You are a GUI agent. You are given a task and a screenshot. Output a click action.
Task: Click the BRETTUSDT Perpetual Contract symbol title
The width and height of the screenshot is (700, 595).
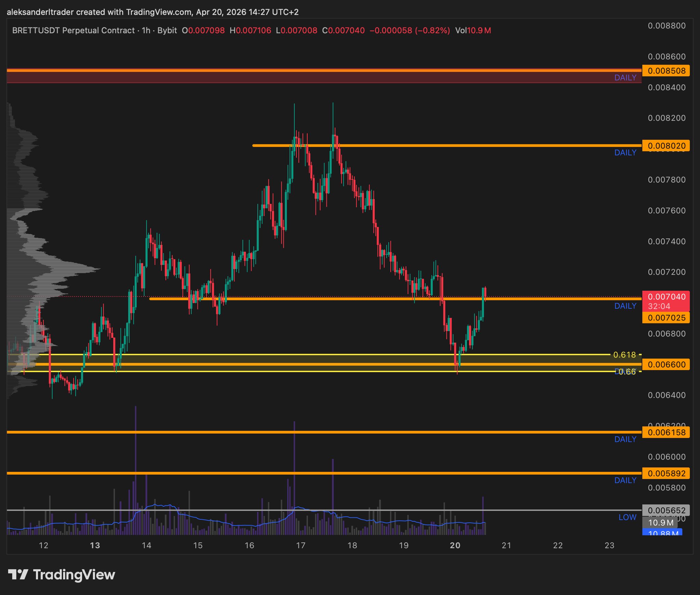73,30
